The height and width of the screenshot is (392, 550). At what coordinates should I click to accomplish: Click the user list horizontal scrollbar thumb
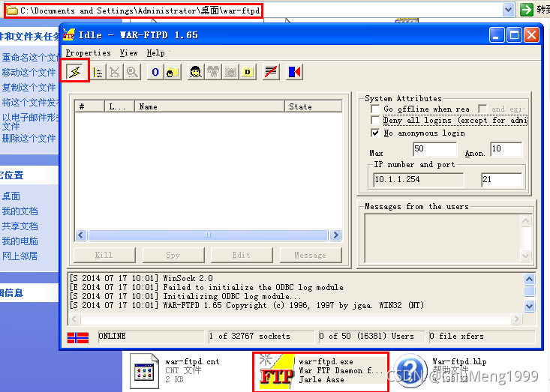point(208,235)
